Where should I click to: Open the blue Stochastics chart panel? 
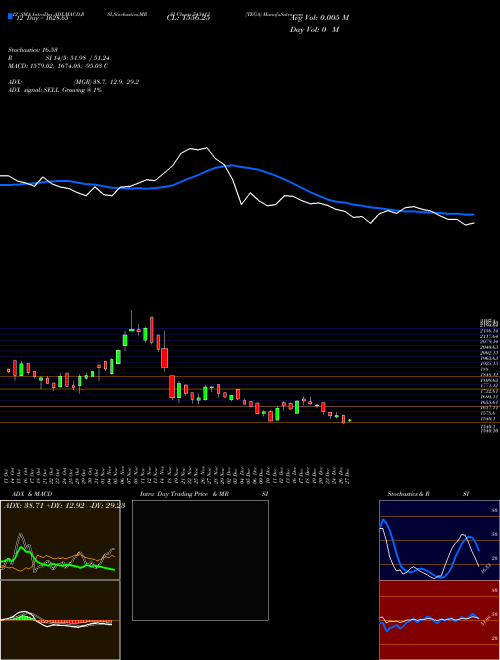[439, 540]
